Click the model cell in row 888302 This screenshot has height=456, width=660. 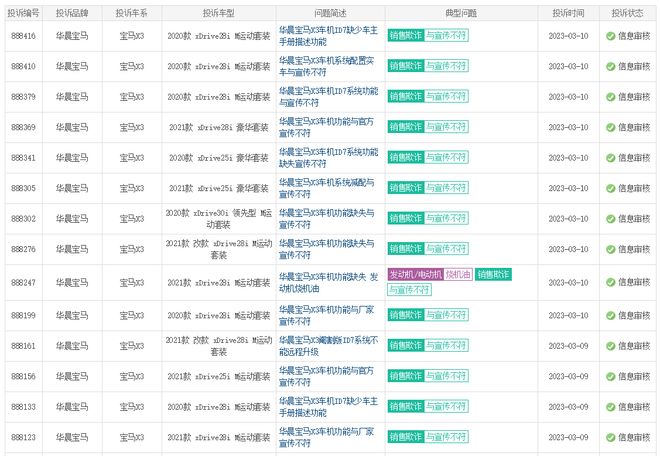(x=218, y=219)
